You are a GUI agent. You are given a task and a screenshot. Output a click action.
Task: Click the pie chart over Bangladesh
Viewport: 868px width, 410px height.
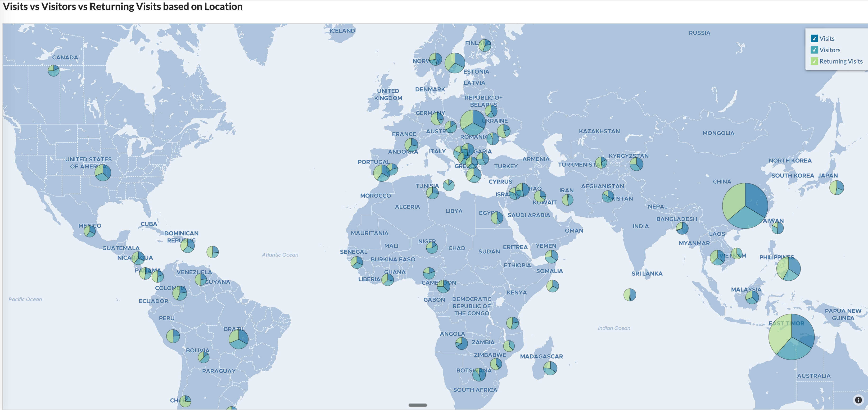click(682, 228)
